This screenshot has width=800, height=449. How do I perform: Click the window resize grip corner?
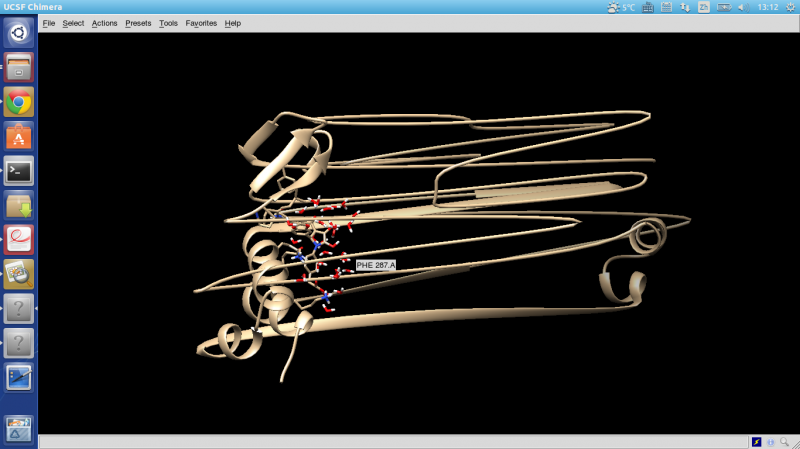tap(796, 444)
